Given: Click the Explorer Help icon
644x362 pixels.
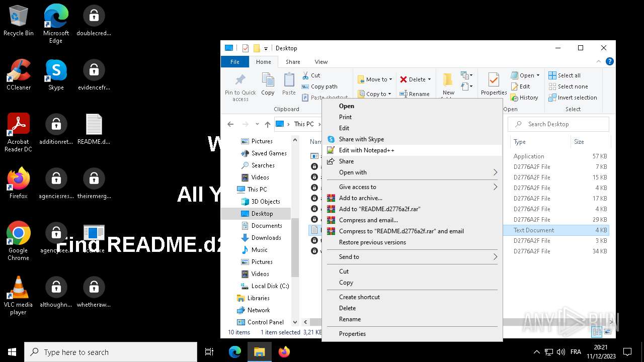Looking at the screenshot, I should [609, 62].
